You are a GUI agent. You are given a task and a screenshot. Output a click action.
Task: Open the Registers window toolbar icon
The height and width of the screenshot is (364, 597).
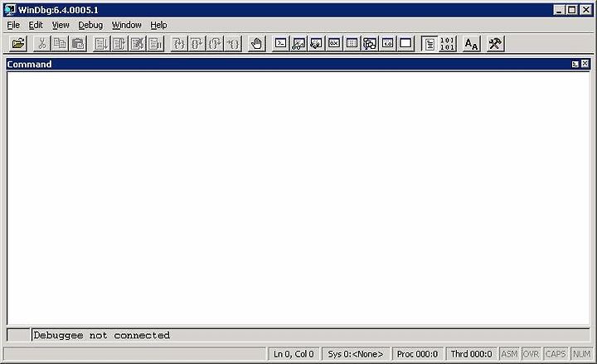(334, 44)
